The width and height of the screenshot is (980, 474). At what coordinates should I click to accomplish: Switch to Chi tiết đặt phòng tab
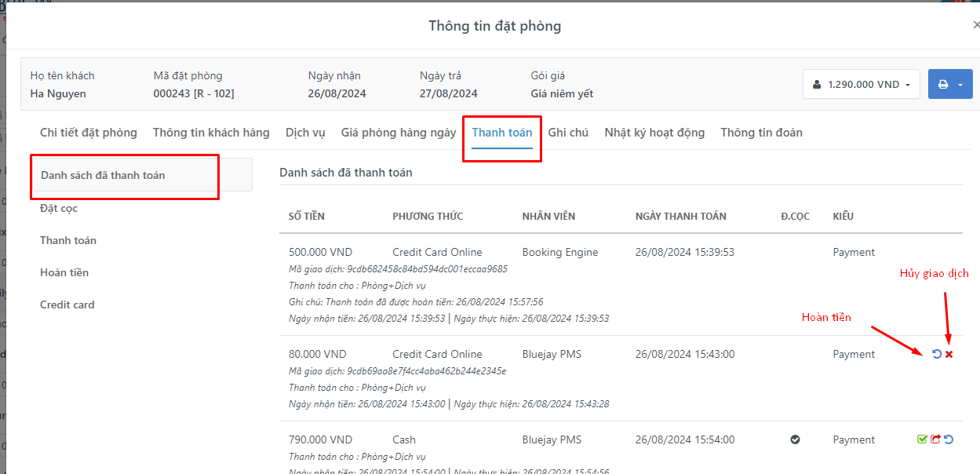[x=89, y=133]
